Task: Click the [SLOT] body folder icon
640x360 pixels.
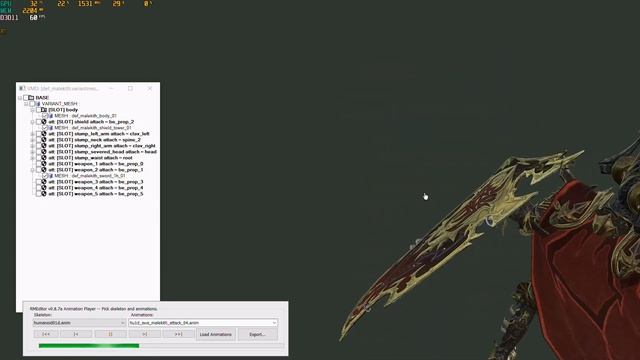Action: click(x=44, y=110)
